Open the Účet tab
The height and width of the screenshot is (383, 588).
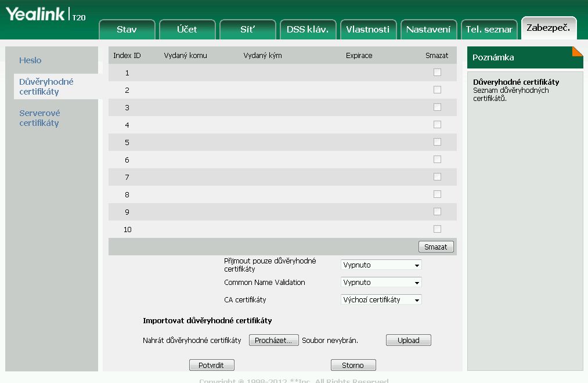[x=187, y=30]
